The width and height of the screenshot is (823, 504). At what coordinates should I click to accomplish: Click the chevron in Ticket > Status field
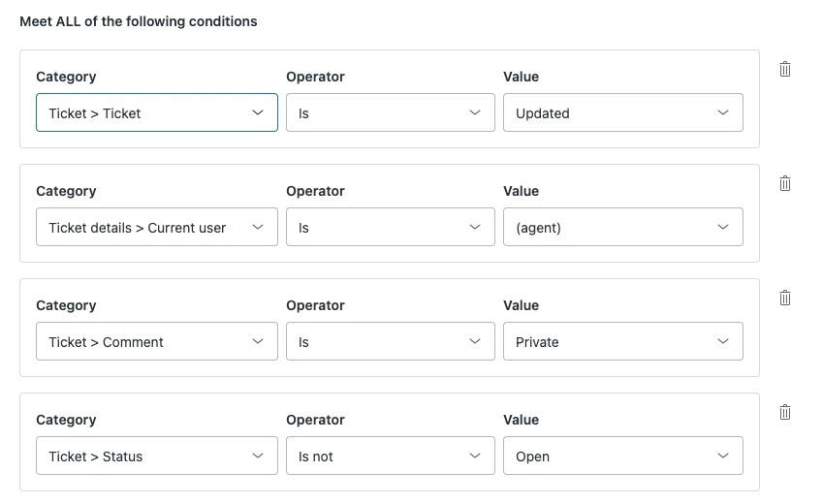[258, 456]
